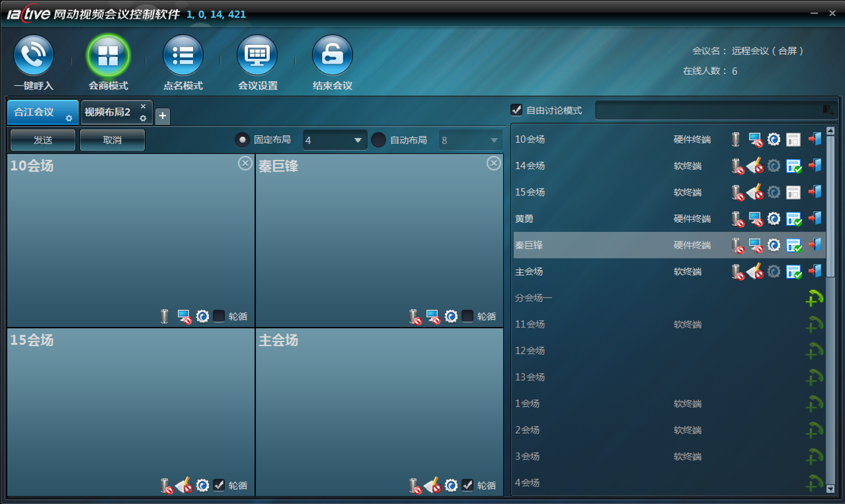Add a new layout tab

162,116
